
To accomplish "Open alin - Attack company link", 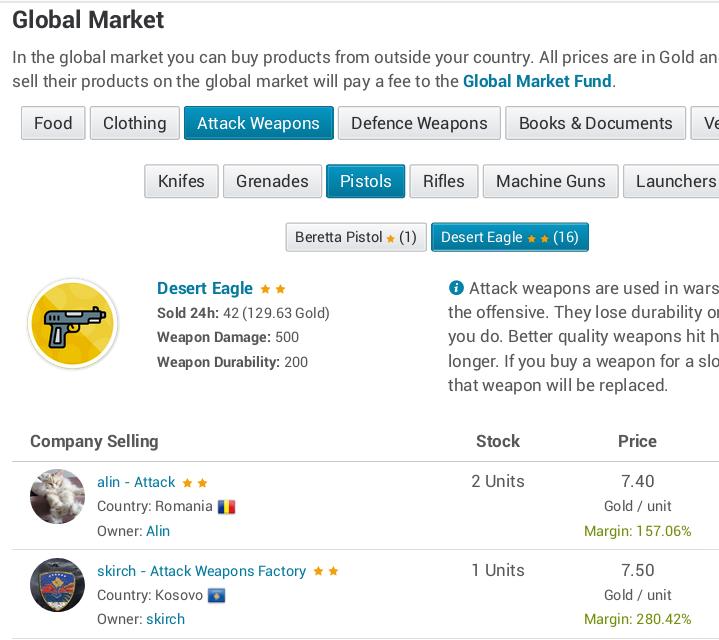I will click(x=136, y=482).
